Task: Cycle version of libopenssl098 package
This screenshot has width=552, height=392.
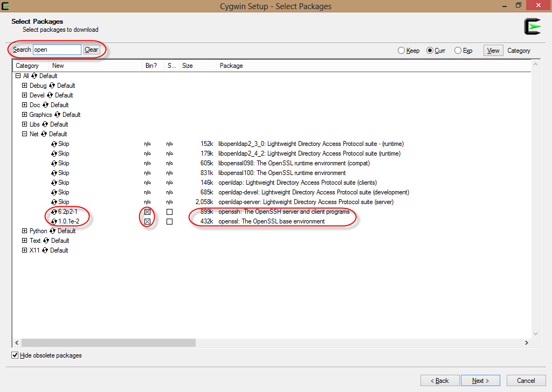Action: pos(54,163)
